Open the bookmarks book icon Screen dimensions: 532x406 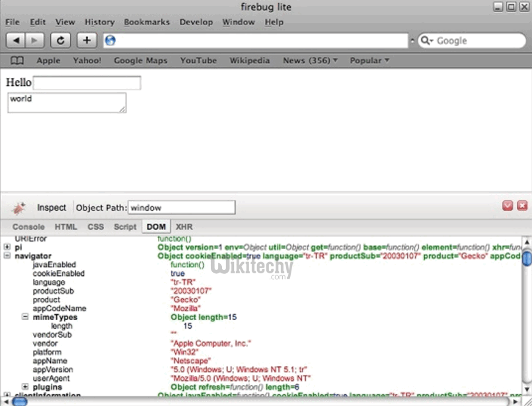click(17, 61)
